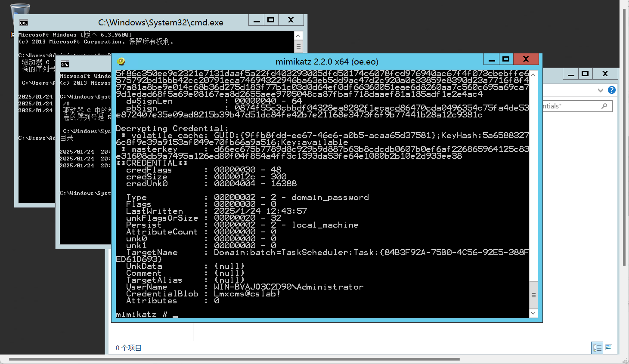Close the mimikatz window
Viewport: 629px width, 364px height.
(x=526, y=59)
